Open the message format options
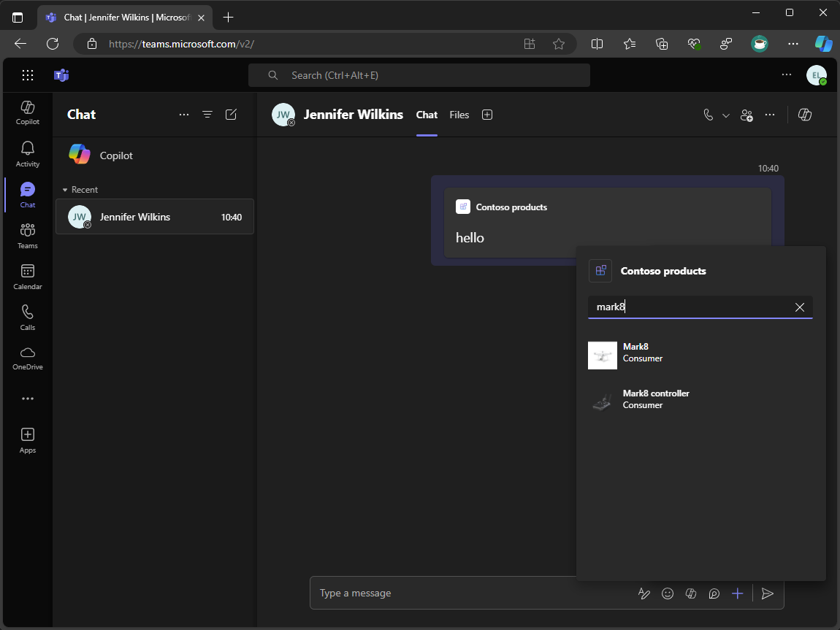This screenshot has height=630, width=840. coord(644,593)
